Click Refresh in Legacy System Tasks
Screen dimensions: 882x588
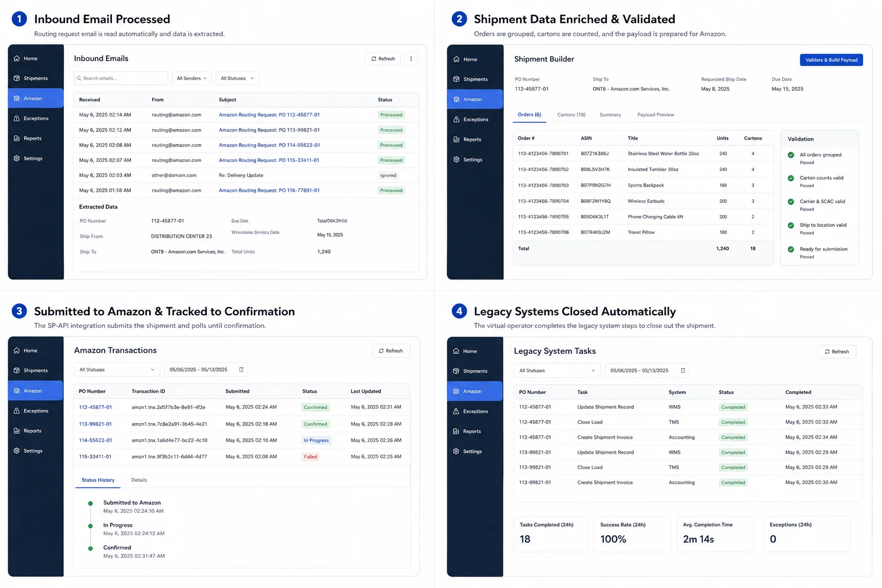tap(837, 351)
